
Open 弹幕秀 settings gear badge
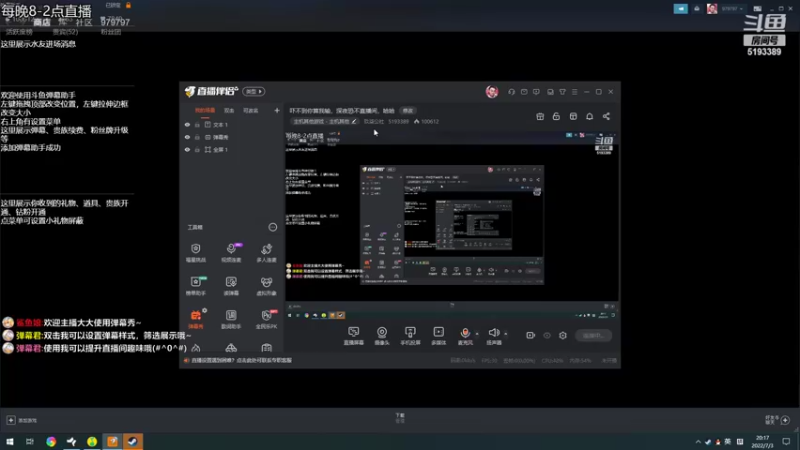click(204, 310)
